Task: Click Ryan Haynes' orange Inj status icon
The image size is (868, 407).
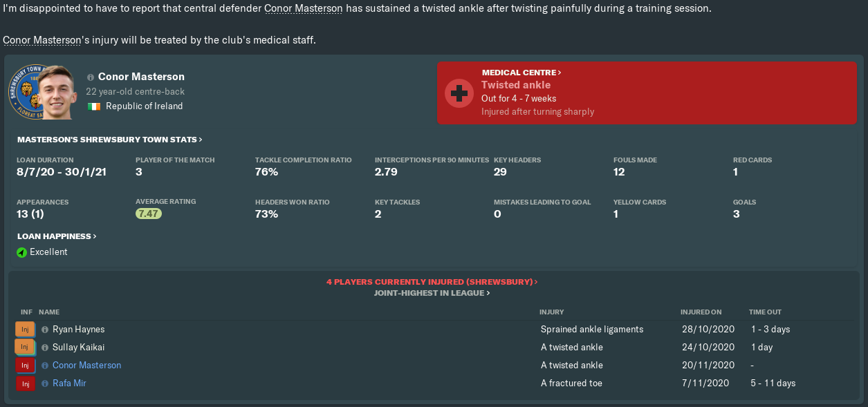Action: pos(24,330)
